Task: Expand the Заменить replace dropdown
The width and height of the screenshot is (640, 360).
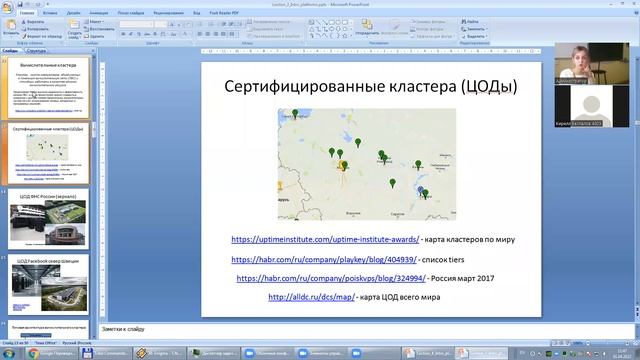Action: pos(486,29)
